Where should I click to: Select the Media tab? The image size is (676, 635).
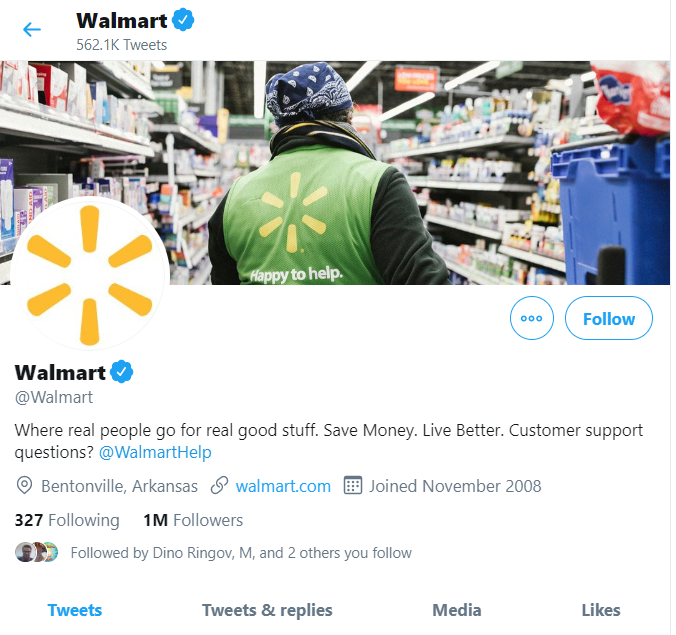(x=457, y=610)
